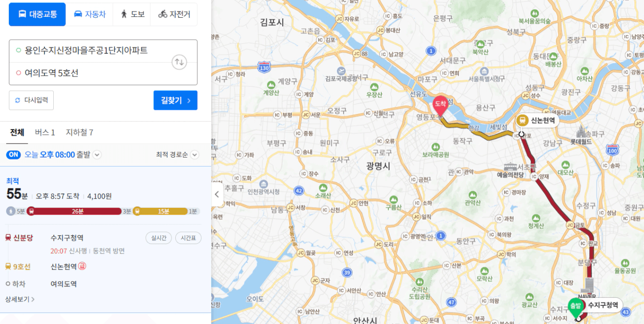Click the 청계산 mountain icon
644x324 pixels.
point(536,219)
